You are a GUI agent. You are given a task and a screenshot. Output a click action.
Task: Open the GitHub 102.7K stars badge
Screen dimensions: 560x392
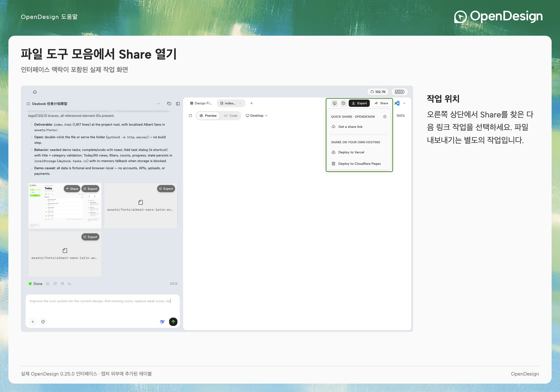[378, 92]
